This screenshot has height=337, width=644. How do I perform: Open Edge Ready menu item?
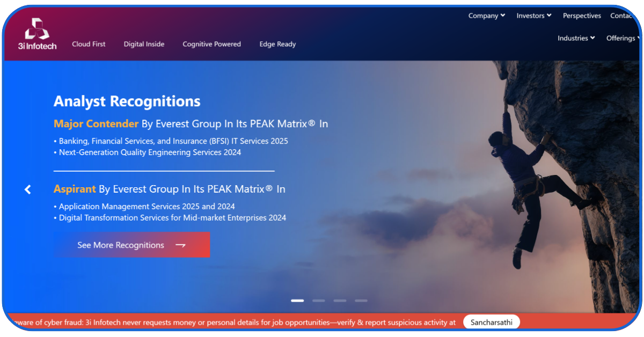click(x=277, y=44)
